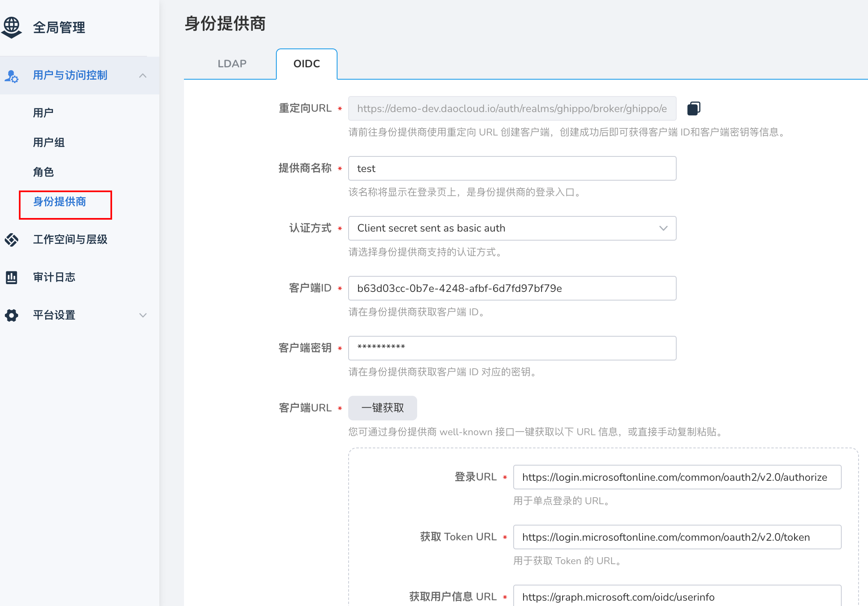This screenshot has height=606, width=868.
Task: Expand the 平台设置 menu chevron
Action: 142,315
